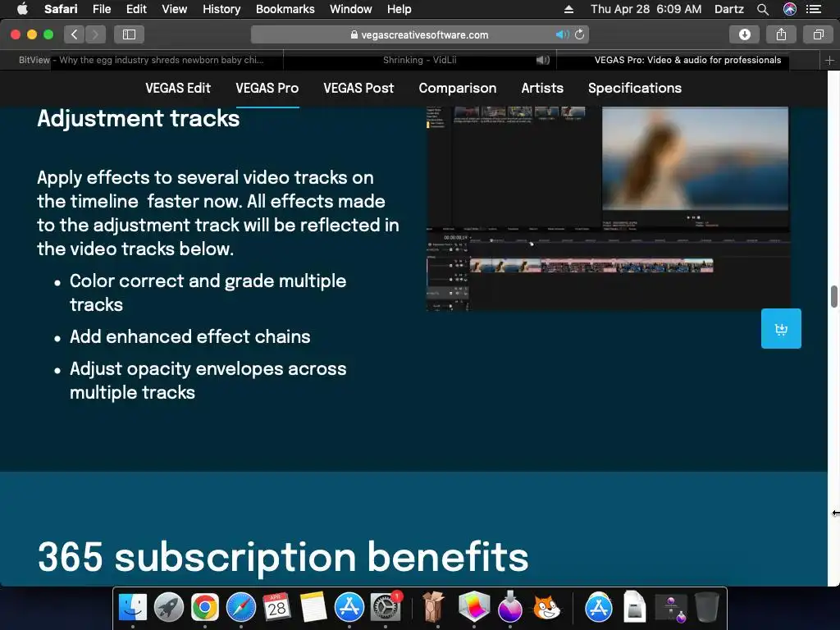Open Finder from the Dock
The height and width of the screenshot is (630, 840).
point(132,608)
